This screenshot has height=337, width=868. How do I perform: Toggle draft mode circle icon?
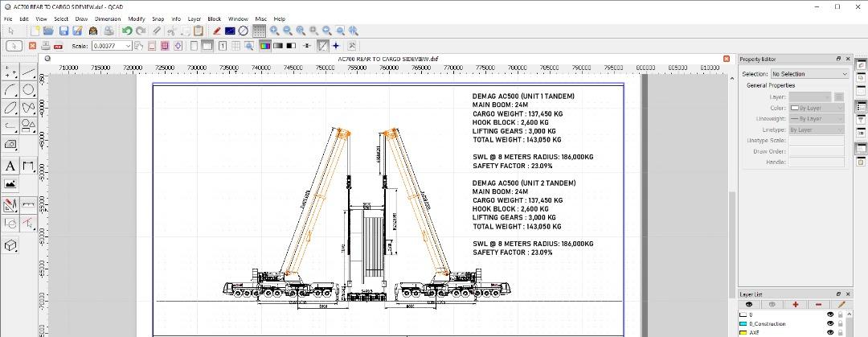[243, 31]
